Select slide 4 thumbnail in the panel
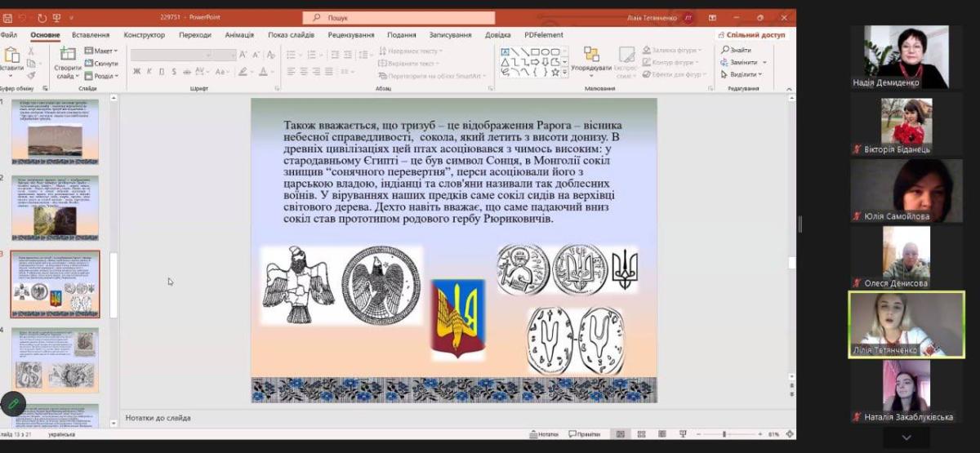980x453 pixels. tap(56, 359)
